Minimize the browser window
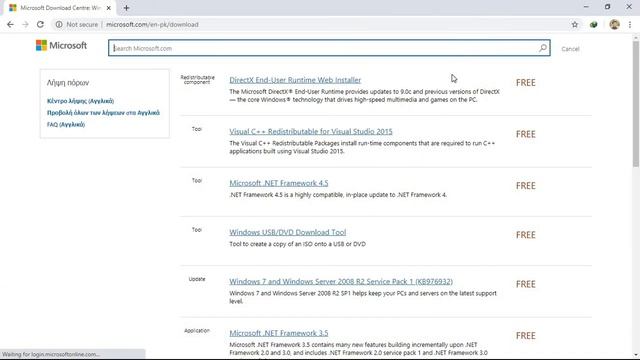Viewport: 640px width, 360px height. (586, 7)
